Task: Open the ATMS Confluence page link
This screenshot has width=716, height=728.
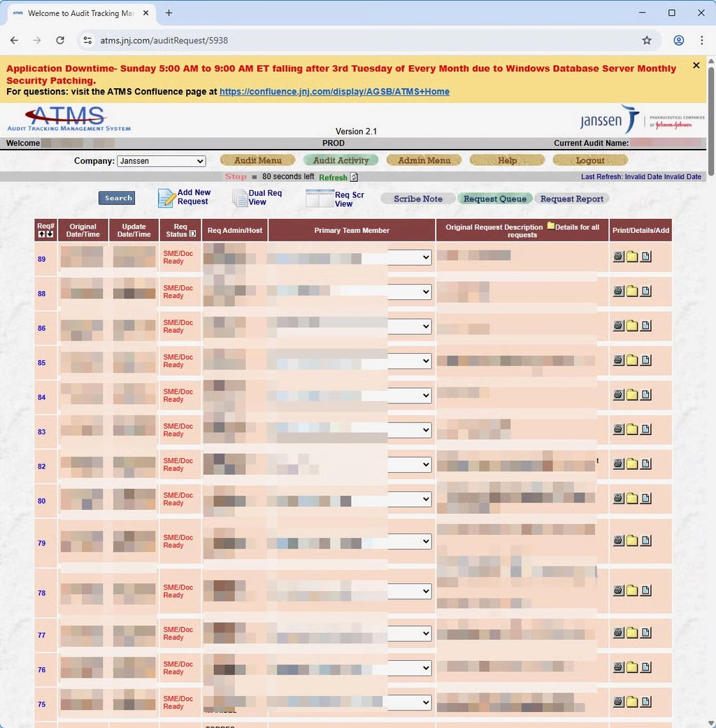Action: [334, 92]
